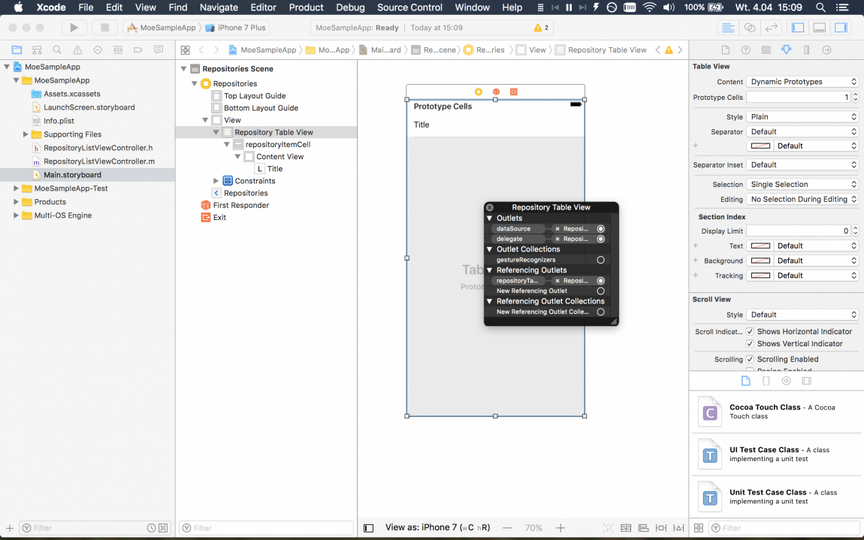
Task: Click the Background color swatch
Action: tap(760, 261)
